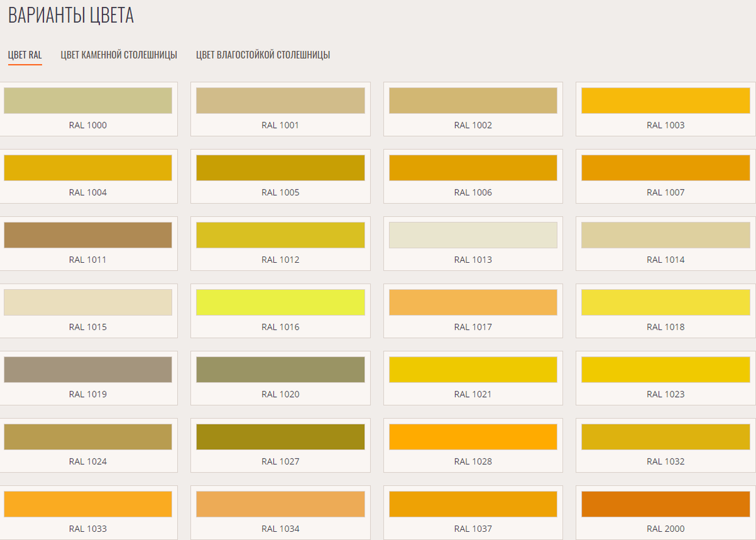Choose the RAL 1021 color swatch
Viewport: 756px width, 540px height.
(473, 370)
